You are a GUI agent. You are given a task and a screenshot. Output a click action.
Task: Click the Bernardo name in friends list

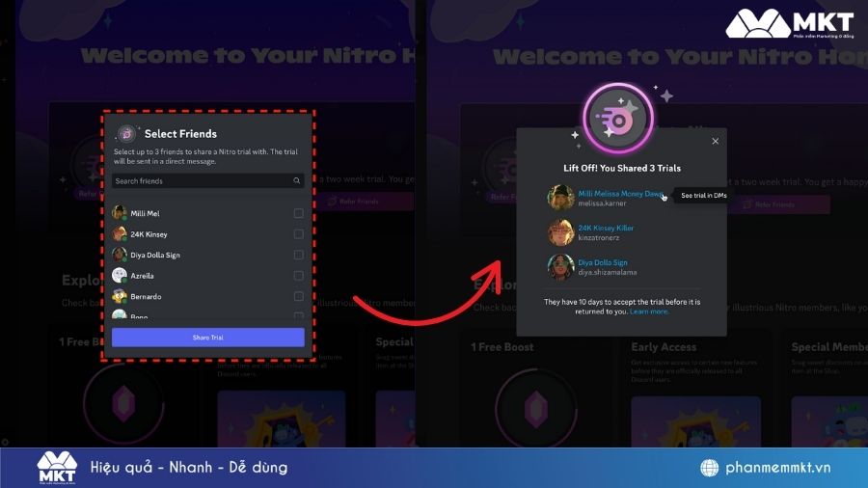147,297
